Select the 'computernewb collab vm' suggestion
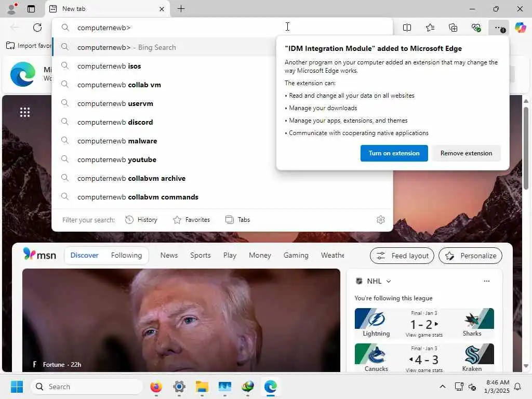The image size is (532, 399). [x=164, y=85]
